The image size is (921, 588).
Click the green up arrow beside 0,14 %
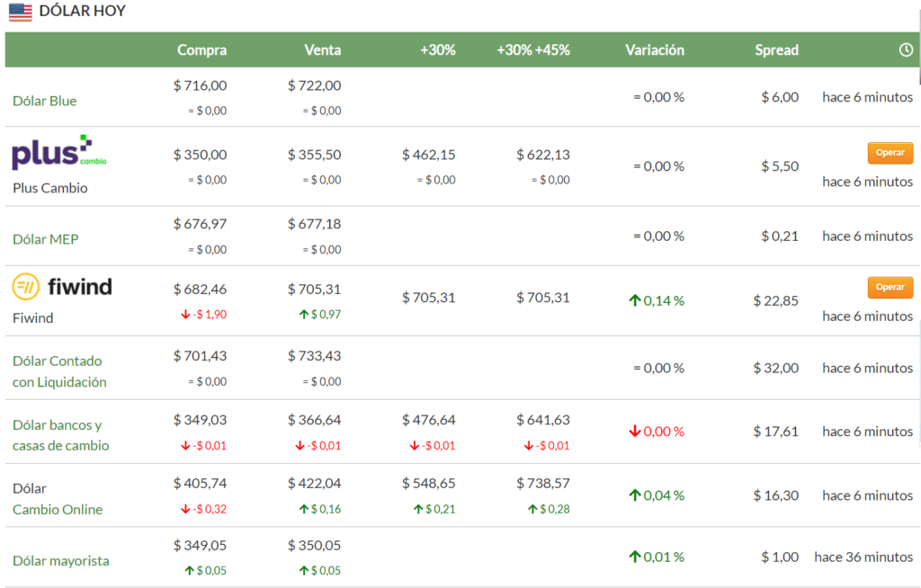tap(635, 300)
